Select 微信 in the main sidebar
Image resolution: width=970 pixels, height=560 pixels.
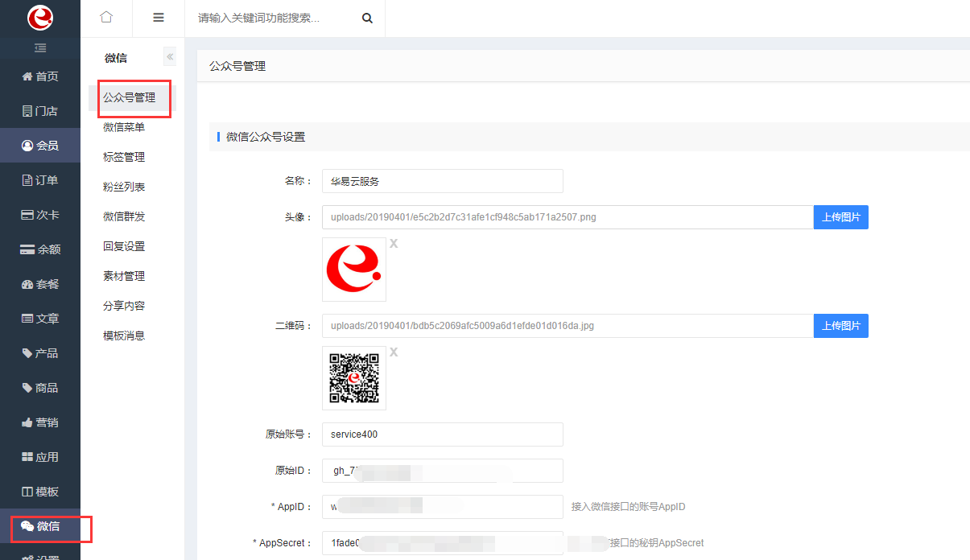coord(40,526)
